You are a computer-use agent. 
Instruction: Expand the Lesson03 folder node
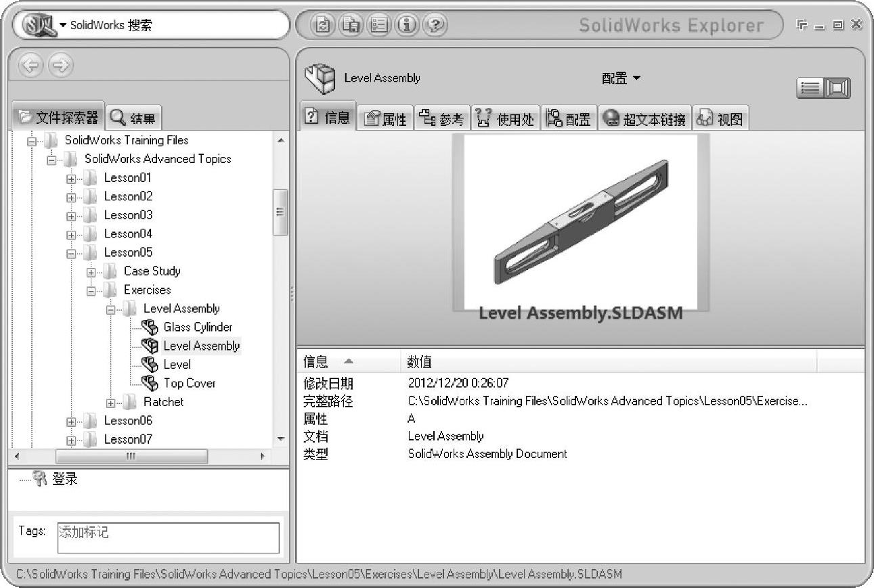click(x=71, y=217)
